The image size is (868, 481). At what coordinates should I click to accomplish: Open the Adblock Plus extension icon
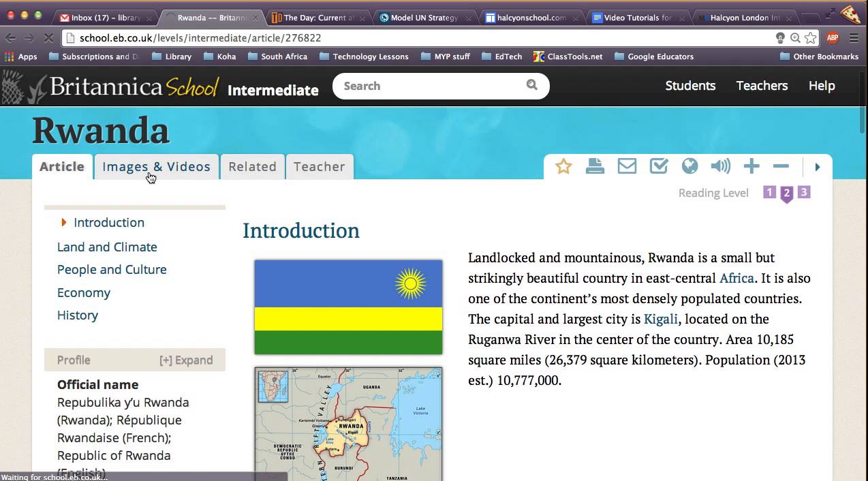(x=832, y=38)
